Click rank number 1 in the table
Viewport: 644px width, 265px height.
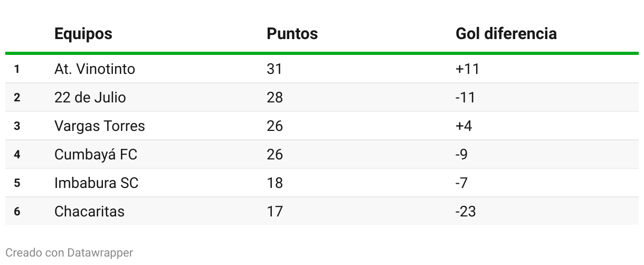click(x=17, y=69)
